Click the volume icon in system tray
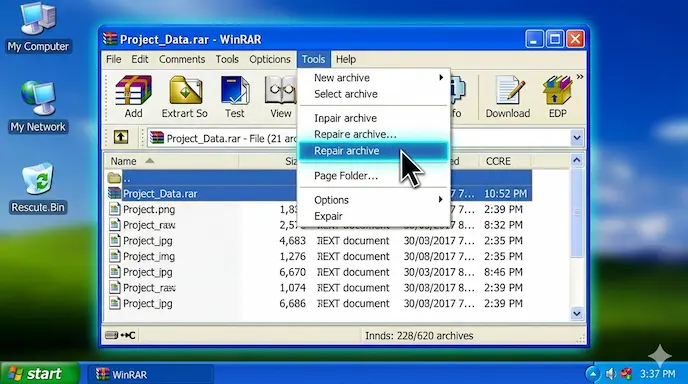Viewport: 688px width, 384px height. click(611, 374)
